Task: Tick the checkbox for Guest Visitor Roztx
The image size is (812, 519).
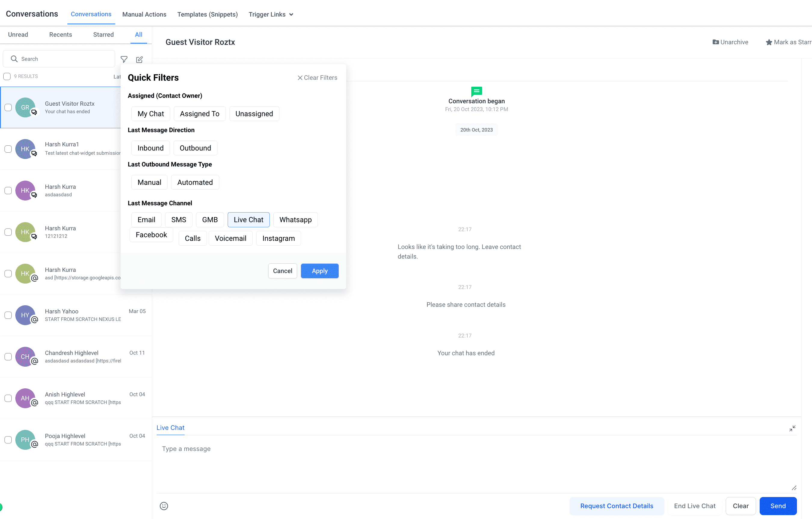Action: pyautogui.click(x=8, y=107)
